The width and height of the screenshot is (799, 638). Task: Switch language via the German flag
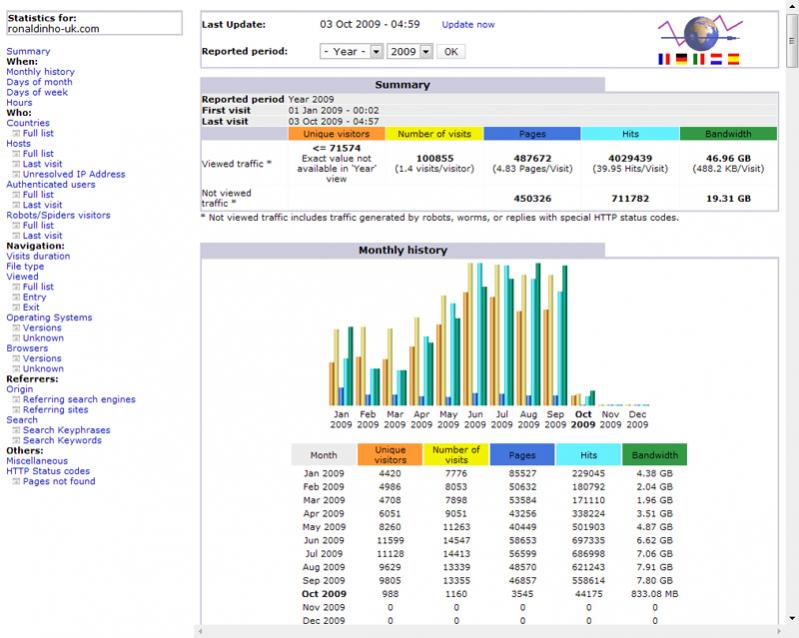click(x=681, y=60)
